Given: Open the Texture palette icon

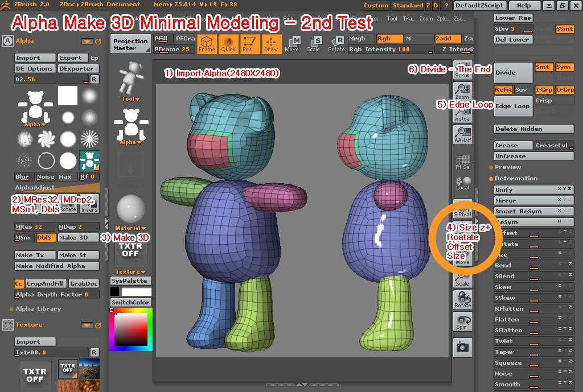Looking at the screenshot, I should (x=8, y=325).
